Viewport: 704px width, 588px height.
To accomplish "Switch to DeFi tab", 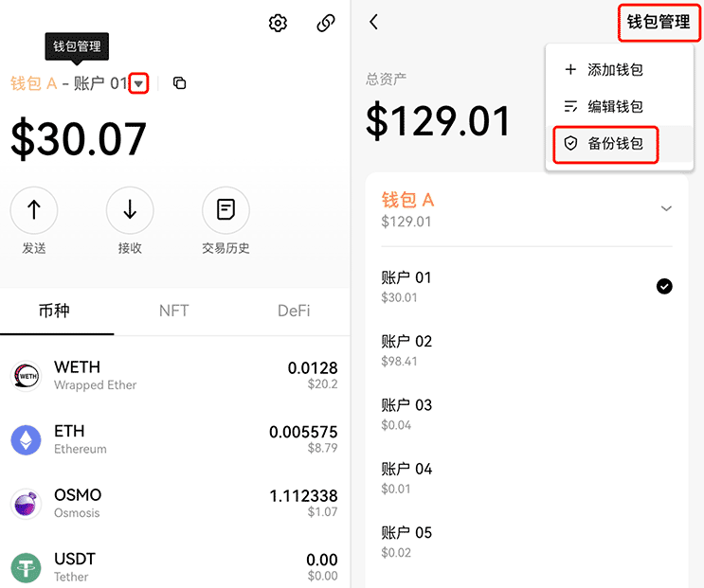I will click(x=294, y=311).
